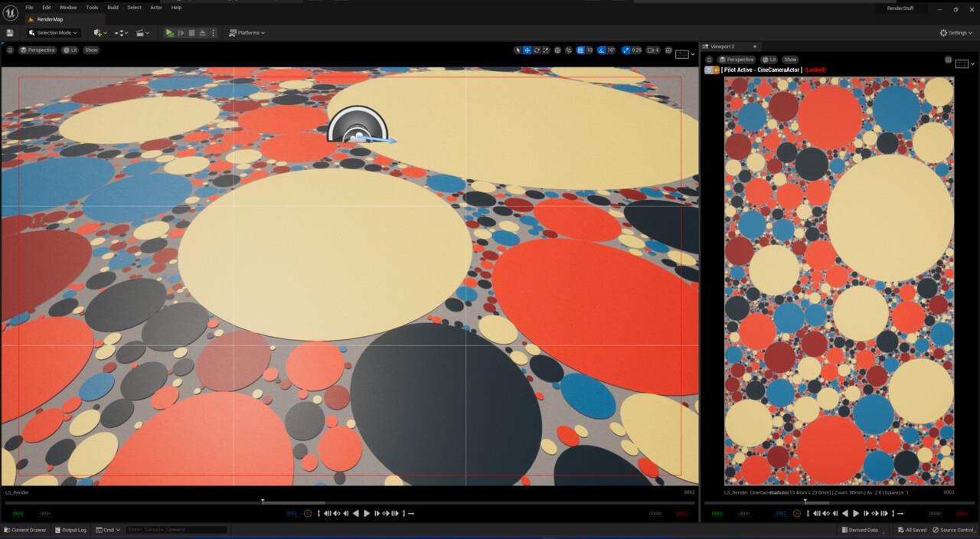Click the add content cube icon
Viewport: 980px width, 539px height.
pos(99,33)
